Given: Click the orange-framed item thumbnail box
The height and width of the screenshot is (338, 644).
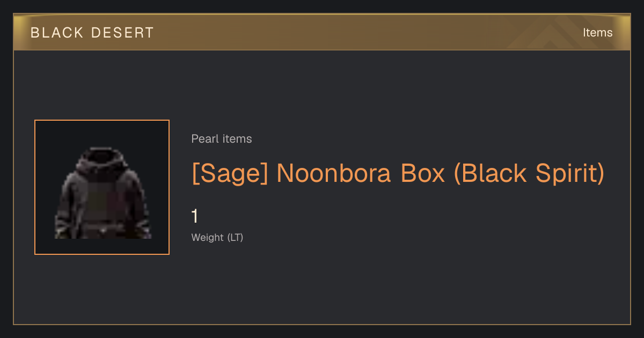Looking at the screenshot, I should point(102,187).
